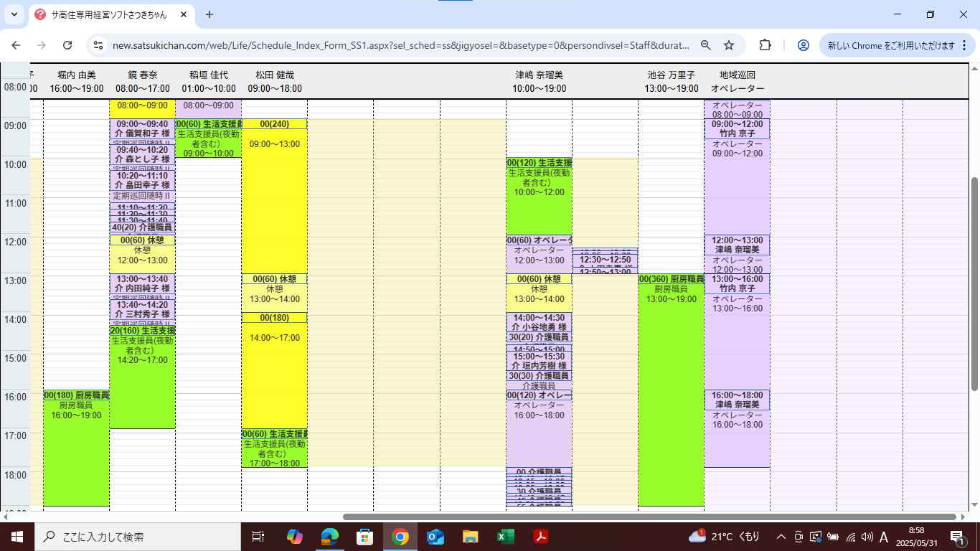Screen dimensions: 980x551
Task: Open Excel from the taskbar
Action: (506, 537)
